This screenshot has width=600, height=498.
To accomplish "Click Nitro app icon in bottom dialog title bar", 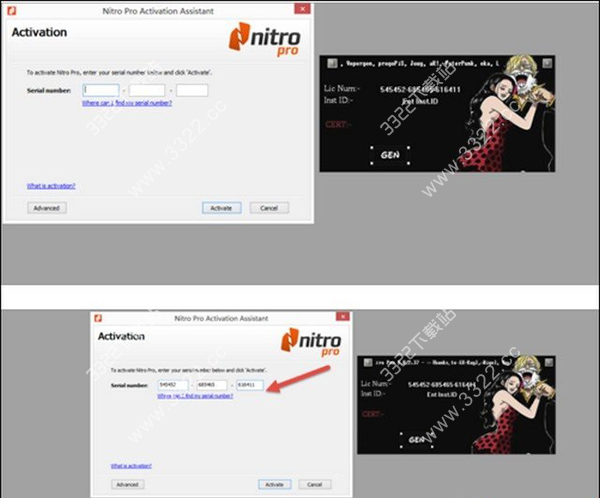I will coord(98,318).
